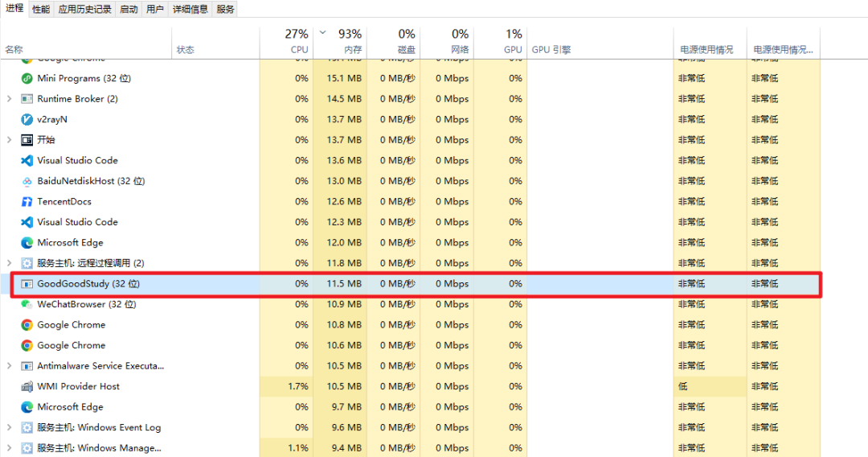The image size is (868, 457).
Task: Click Google Chrome icon using 10.8 MB
Action: coord(27,324)
